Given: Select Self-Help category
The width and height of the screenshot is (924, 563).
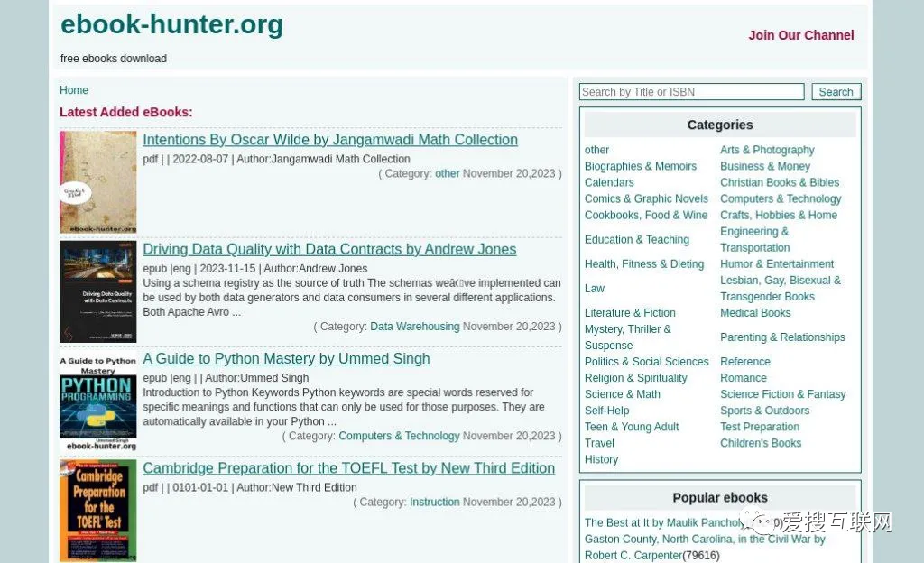Looking at the screenshot, I should click(607, 411).
